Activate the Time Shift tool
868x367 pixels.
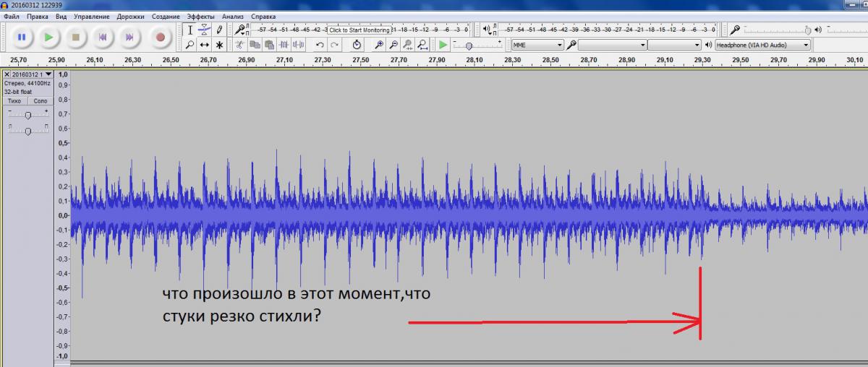204,45
